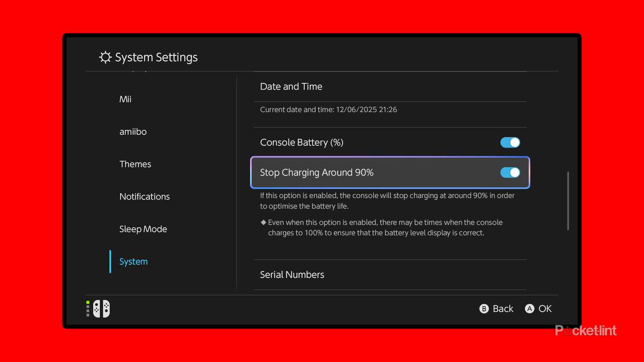The height and width of the screenshot is (362, 644).
Task: Click the diamond note icon about charging to 100%
Action: [x=263, y=222]
